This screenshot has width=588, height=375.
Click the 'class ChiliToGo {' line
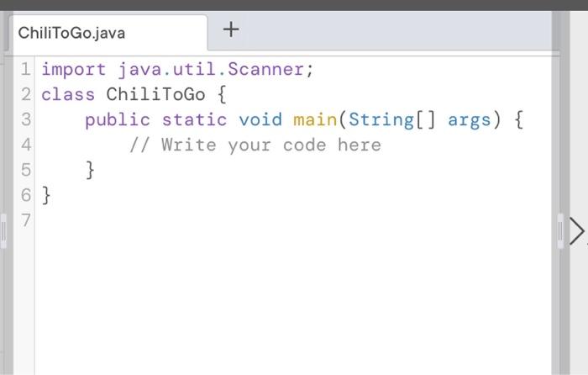(x=134, y=95)
